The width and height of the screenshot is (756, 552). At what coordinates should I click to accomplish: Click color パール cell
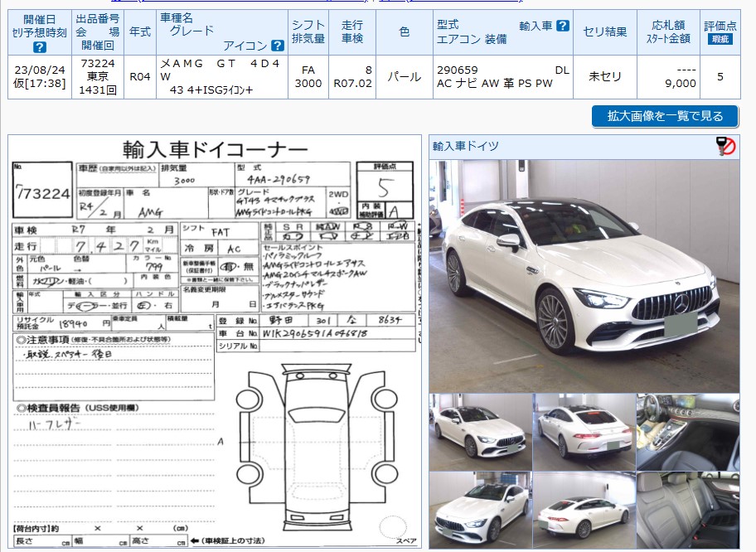click(x=404, y=76)
